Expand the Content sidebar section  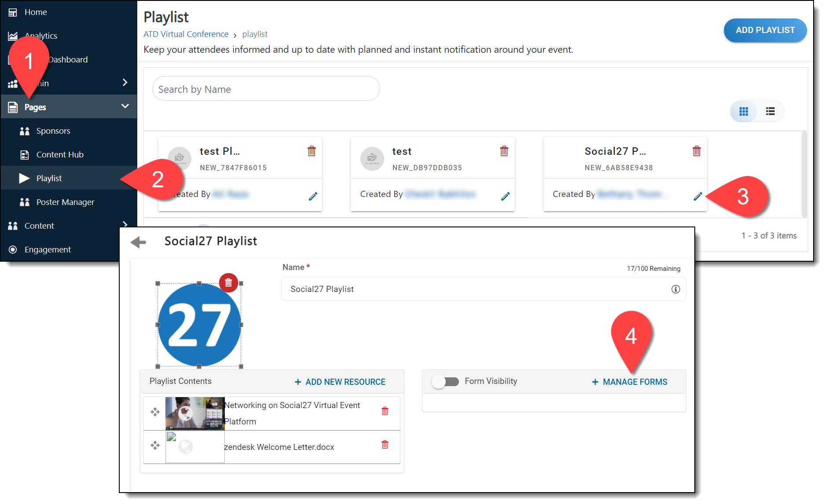tap(125, 224)
